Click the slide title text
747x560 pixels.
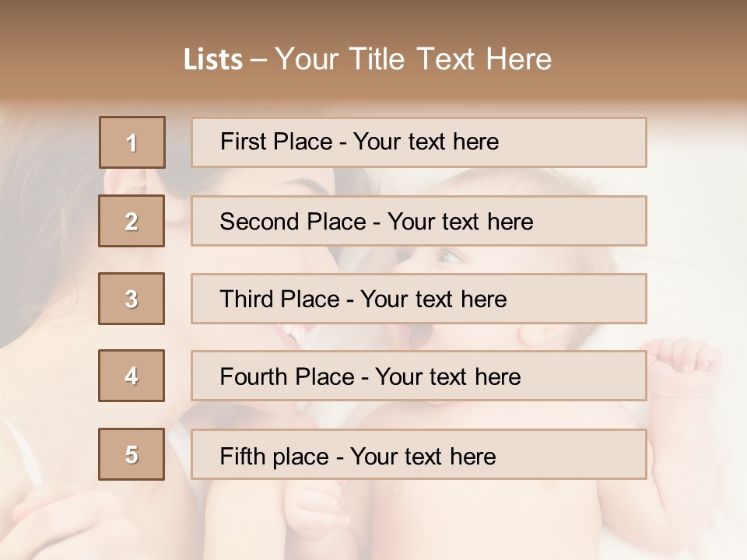point(368,59)
